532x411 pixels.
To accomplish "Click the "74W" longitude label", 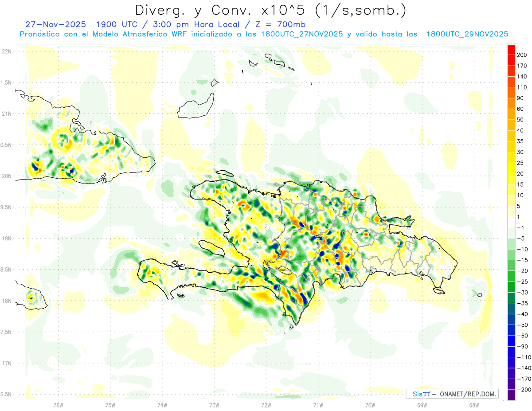I will pos(162,405).
